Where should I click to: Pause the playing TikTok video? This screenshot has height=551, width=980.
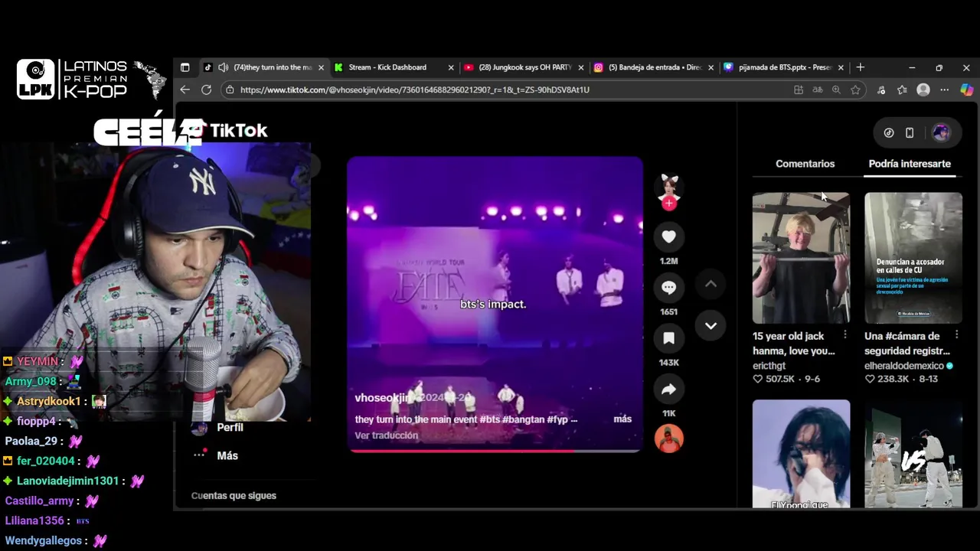tap(495, 304)
